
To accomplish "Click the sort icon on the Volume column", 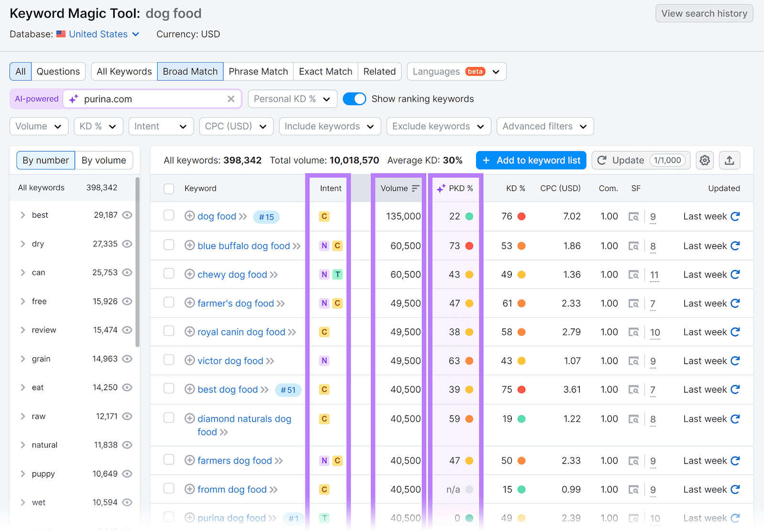I will tap(415, 188).
